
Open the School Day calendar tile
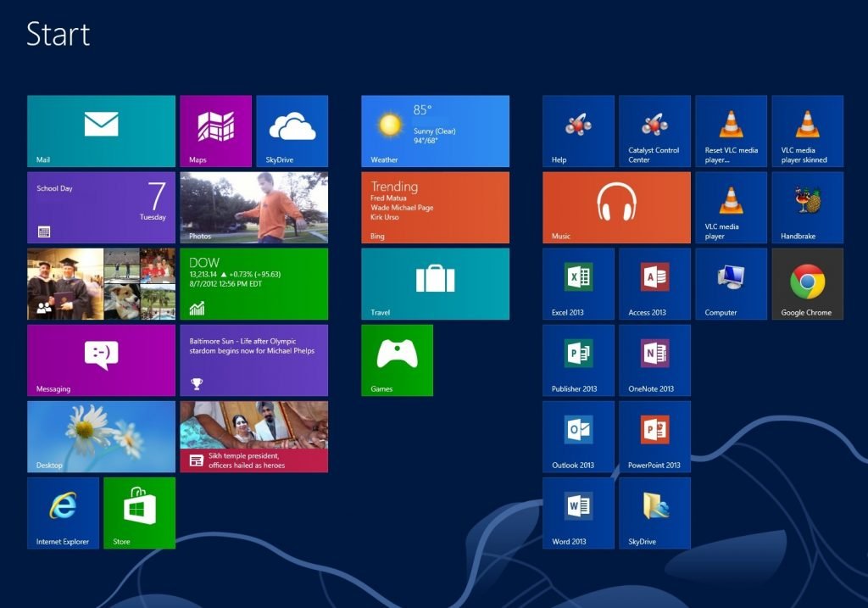click(x=101, y=207)
